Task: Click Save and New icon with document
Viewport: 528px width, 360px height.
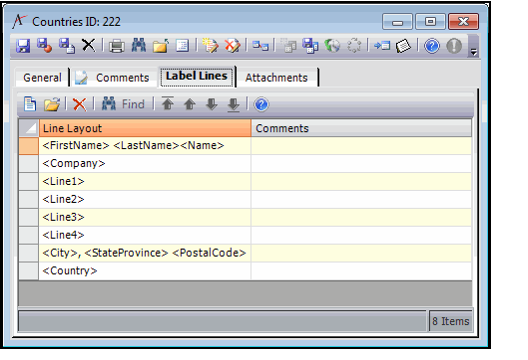Action: [x=67, y=45]
